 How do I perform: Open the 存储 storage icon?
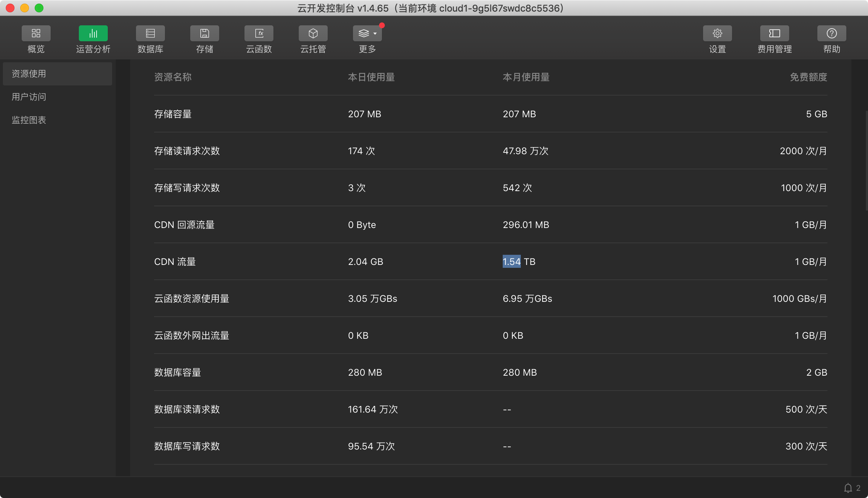[204, 34]
